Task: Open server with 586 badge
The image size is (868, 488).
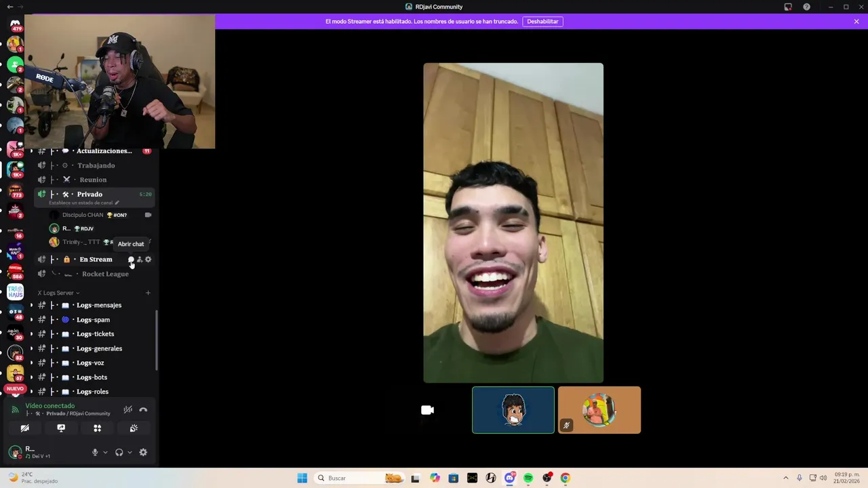Action: 15,271
